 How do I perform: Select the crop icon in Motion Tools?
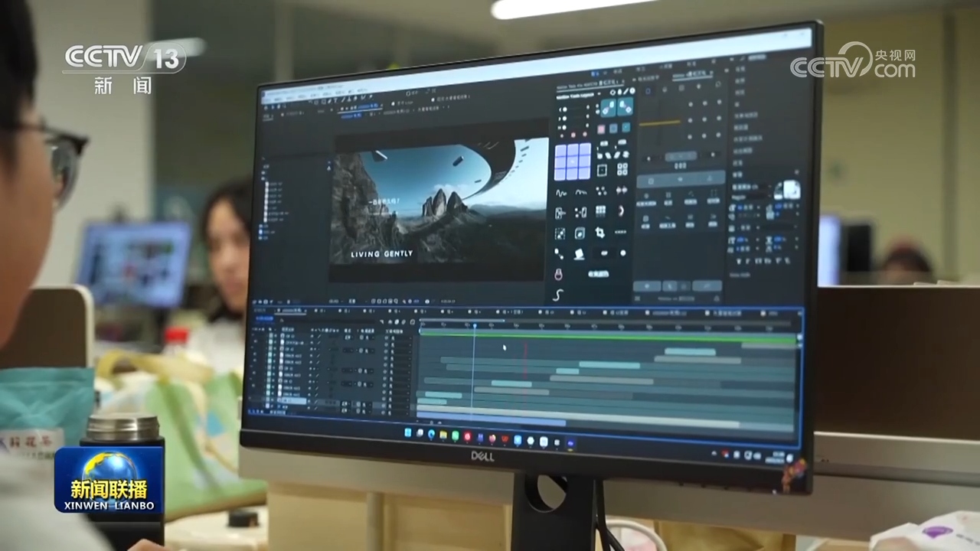click(x=600, y=232)
